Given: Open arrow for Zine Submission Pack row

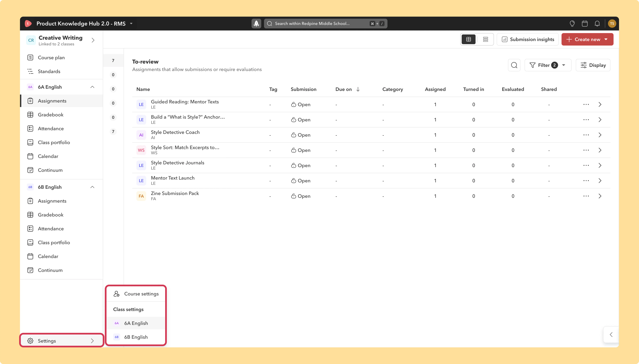Looking at the screenshot, I should (x=600, y=196).
